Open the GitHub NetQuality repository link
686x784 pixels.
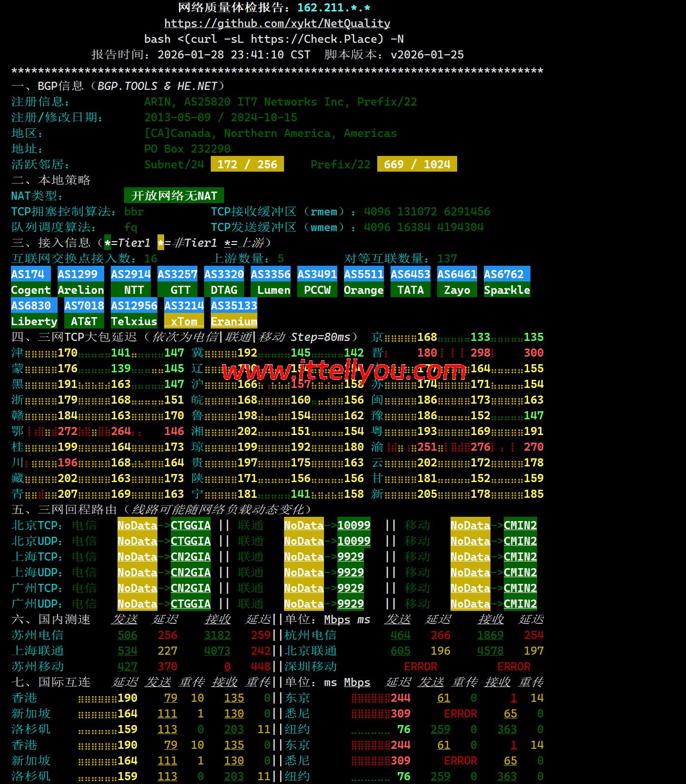pyautogui.click(x=277, y=23)
